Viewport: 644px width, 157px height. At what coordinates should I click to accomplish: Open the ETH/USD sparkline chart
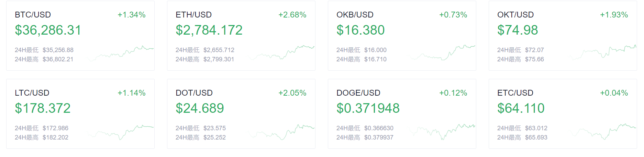(281, 53)
